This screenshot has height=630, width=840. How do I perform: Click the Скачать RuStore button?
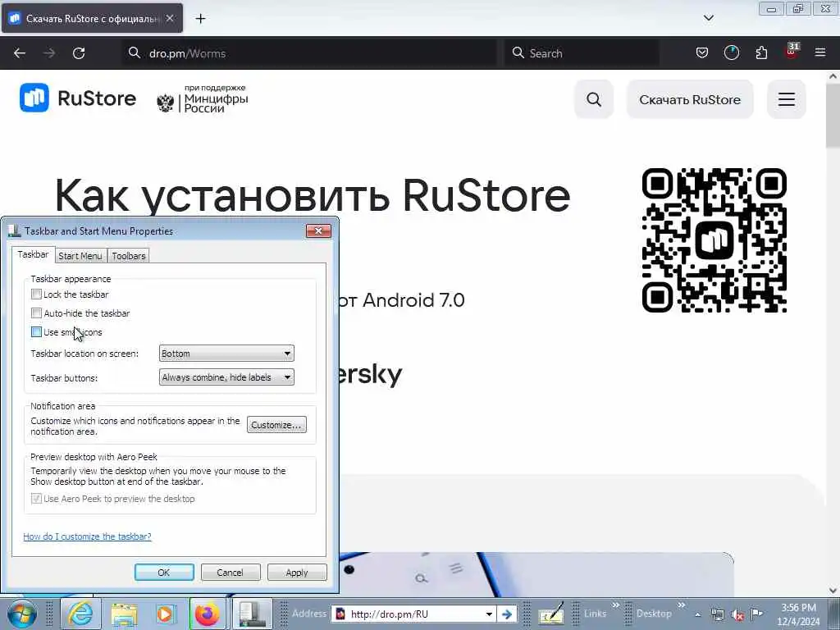(x=690, y=99)
